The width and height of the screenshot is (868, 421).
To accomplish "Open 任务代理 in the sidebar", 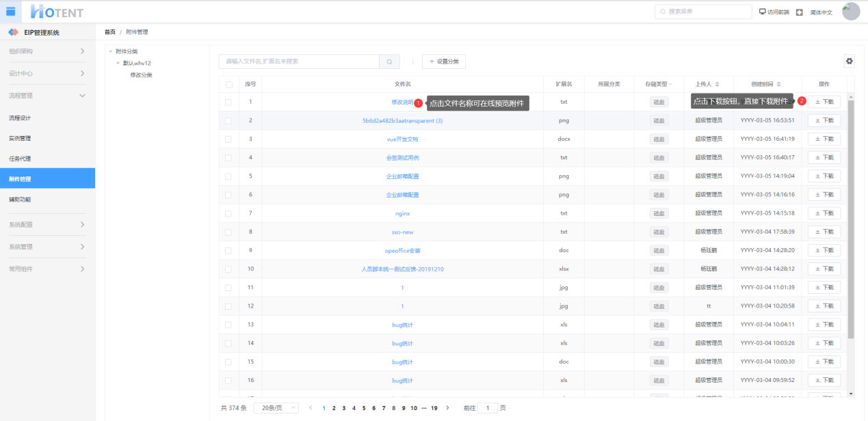I will (47, 159).
